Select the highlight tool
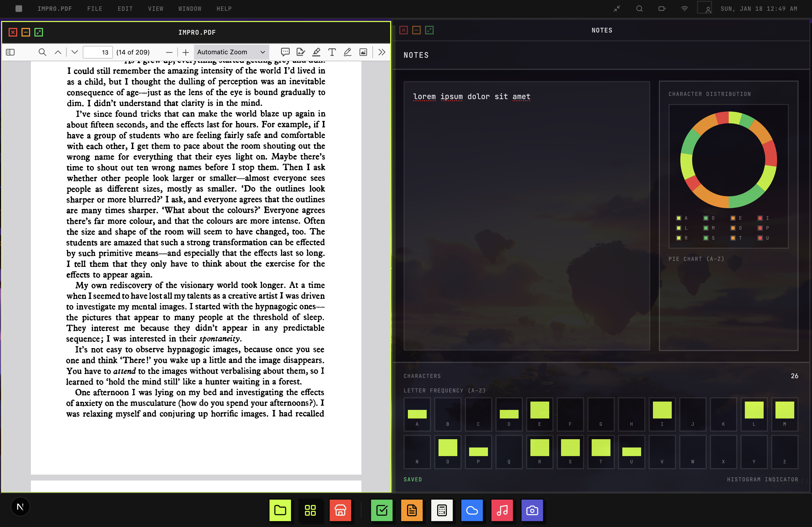 (316, 52)
